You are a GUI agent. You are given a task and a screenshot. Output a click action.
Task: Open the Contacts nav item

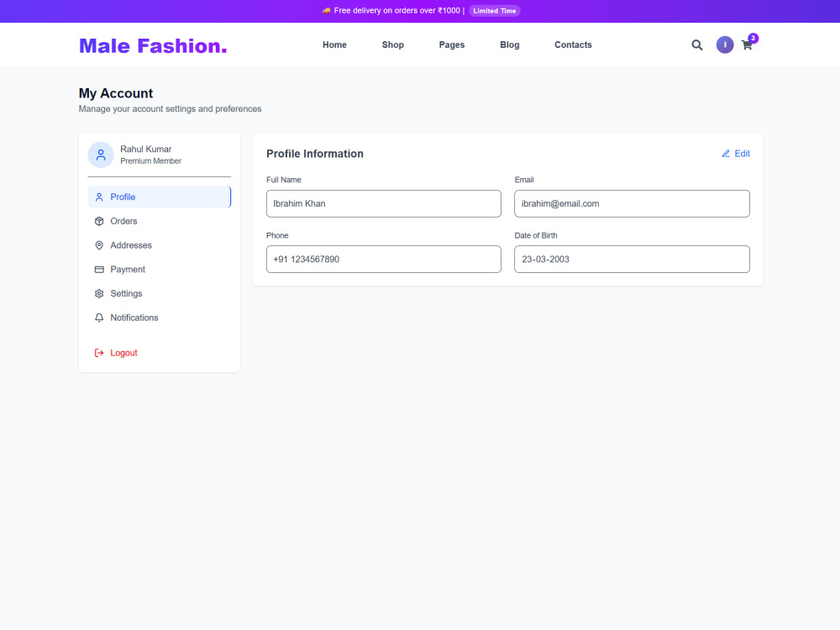pyautogui.click(x=573, y=45)
